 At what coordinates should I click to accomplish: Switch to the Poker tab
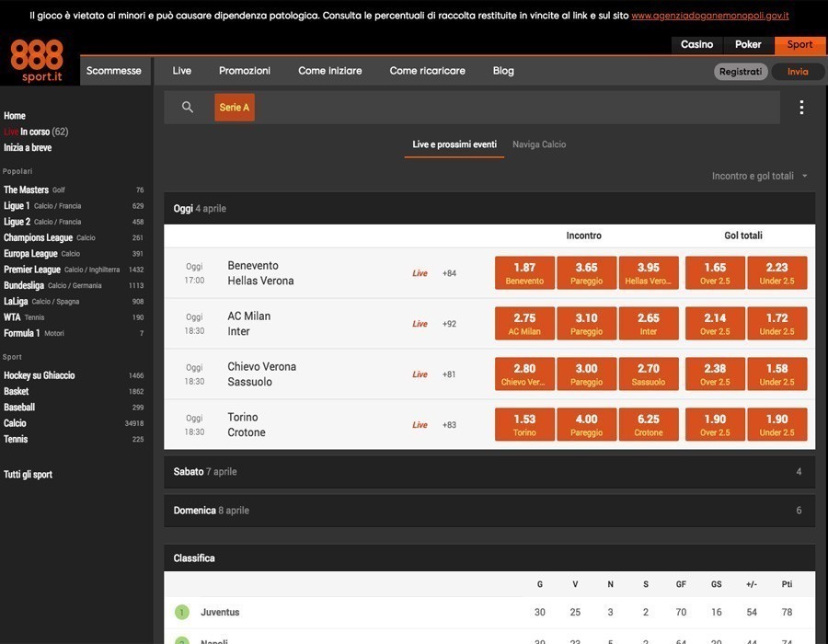tap(748, 45)
